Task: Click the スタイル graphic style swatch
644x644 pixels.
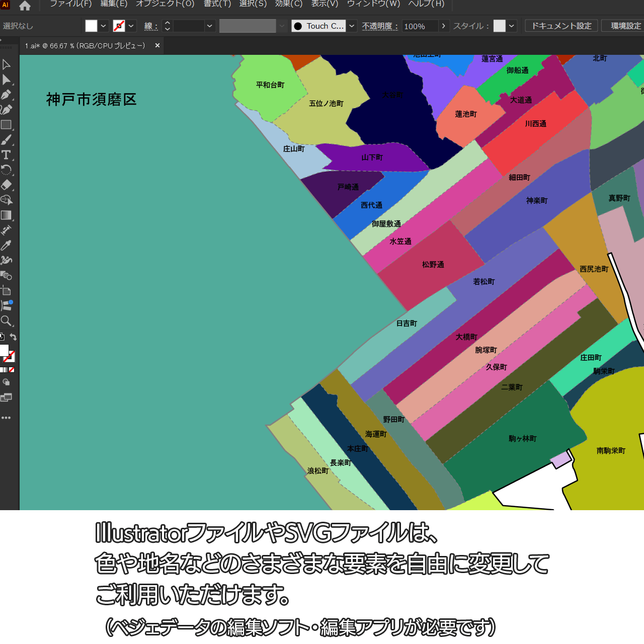Action: pyautogui.click(x=499, y=26)
